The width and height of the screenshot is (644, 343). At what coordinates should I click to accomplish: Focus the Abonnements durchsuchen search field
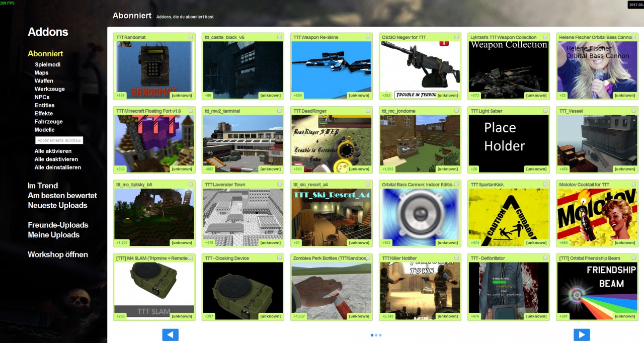click(x=59, y=140)
